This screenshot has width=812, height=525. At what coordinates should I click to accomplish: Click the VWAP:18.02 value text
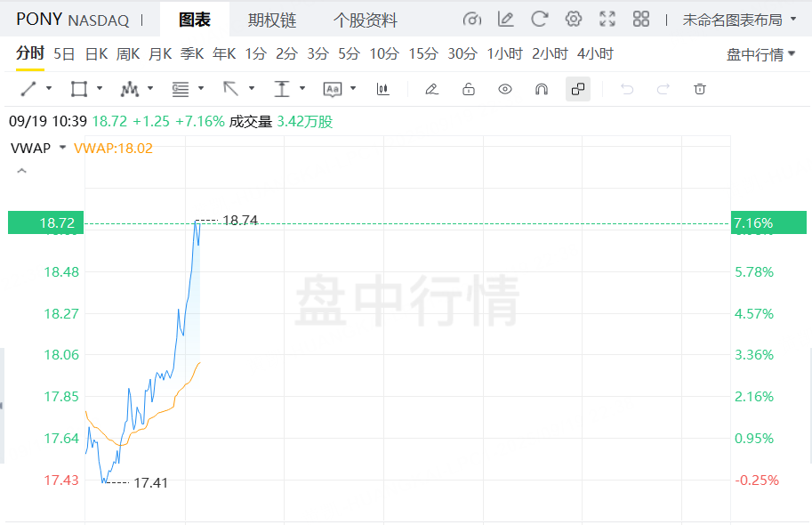pos(114,149)
